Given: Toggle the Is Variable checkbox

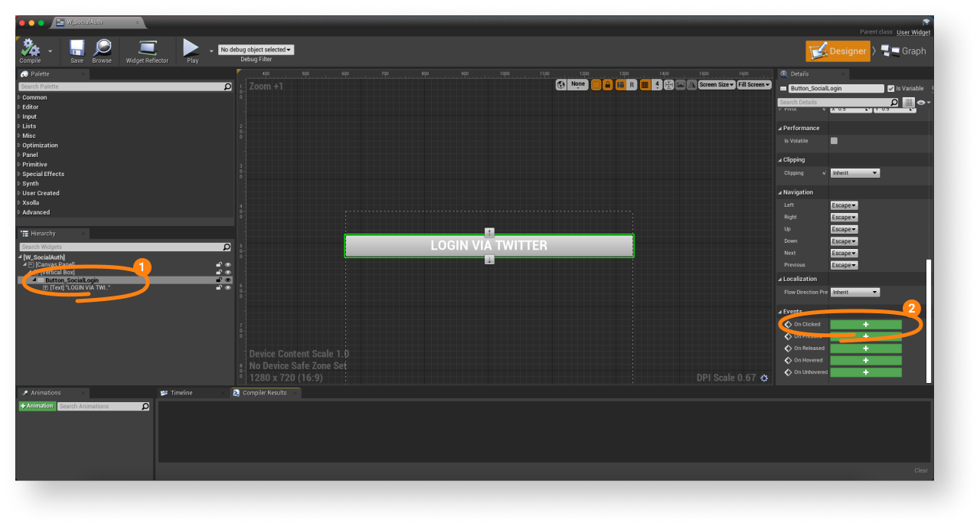Looking at the screenshot, I should tap(890, 89).
